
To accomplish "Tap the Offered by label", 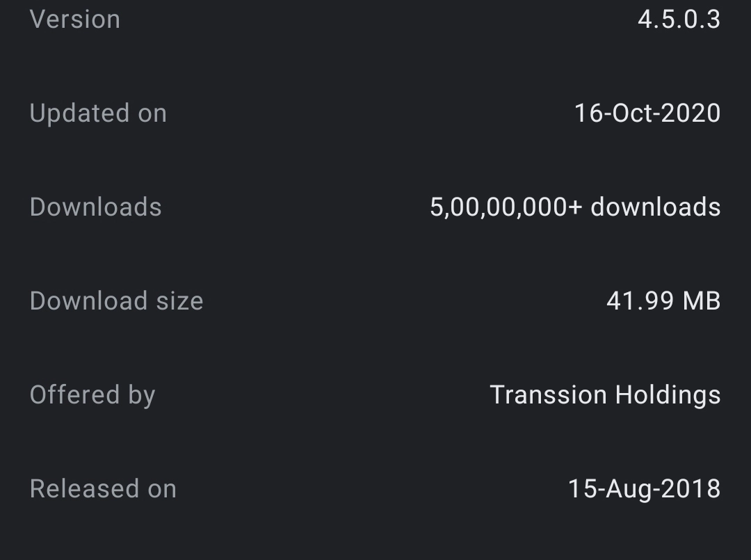I will pyautogui.click(x=92, y=395).
